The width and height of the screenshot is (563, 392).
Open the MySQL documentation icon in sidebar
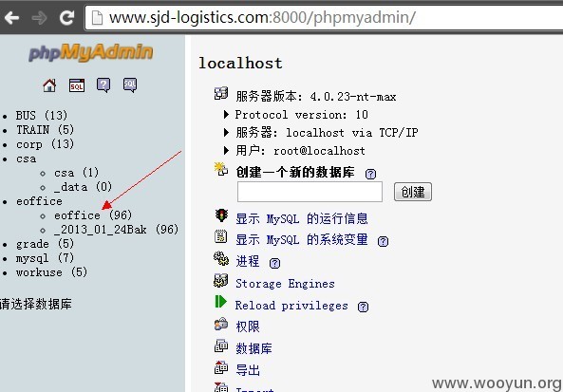point(130,85)
